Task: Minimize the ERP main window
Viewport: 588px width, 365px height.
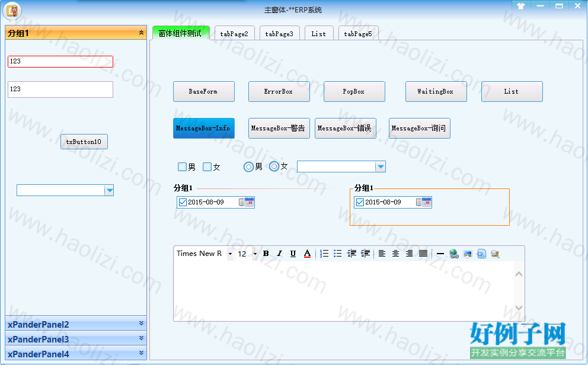Action: (x=540, y=5)
